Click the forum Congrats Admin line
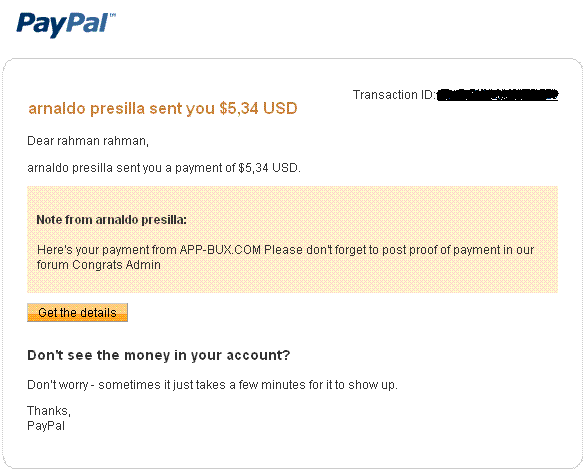 (98, 265)
